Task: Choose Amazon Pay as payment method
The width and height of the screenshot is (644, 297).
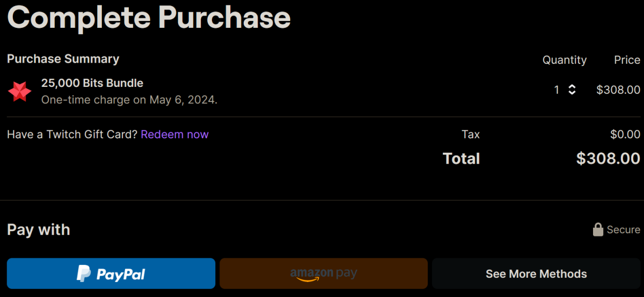Action: pos(324,274)
